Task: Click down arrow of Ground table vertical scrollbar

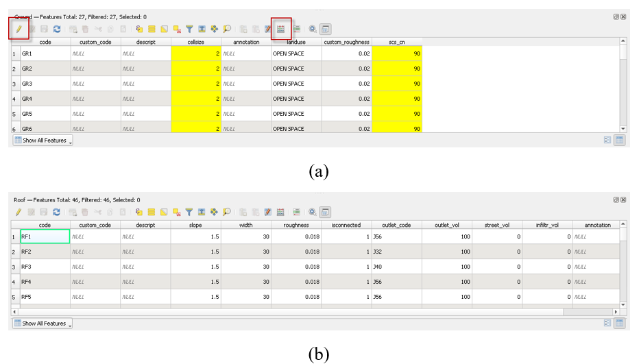Action: click(623, 128)
